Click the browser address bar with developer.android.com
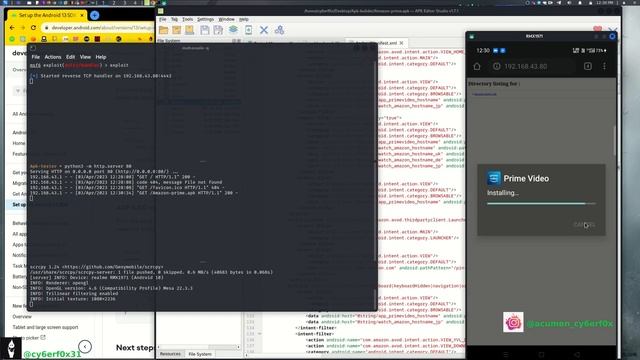The height and width of the screenshot is (360, 640). click(x=98, y=28)
